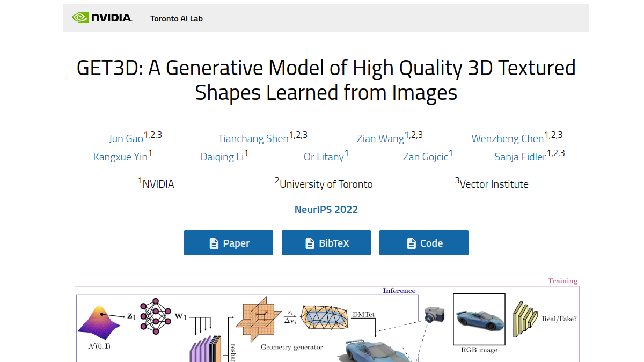Click the DMTet label in diagram
Viewport: 644px width, 362px height.
[363, 314]
